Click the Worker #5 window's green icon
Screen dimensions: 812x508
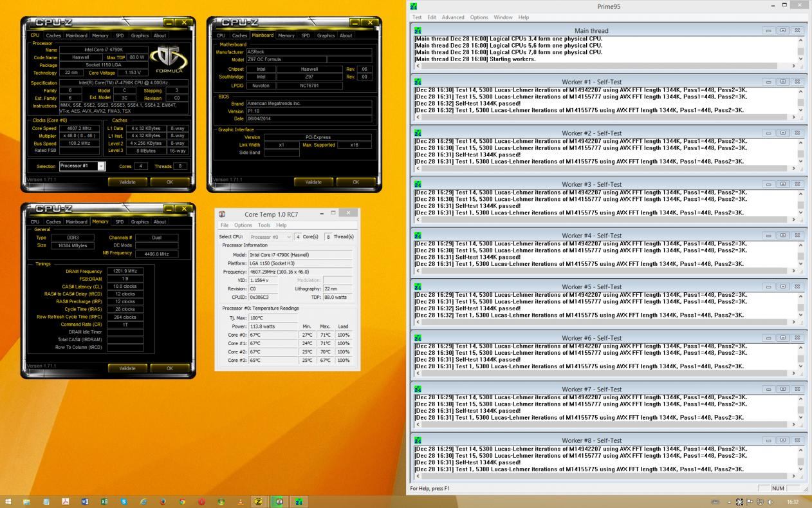418,287
